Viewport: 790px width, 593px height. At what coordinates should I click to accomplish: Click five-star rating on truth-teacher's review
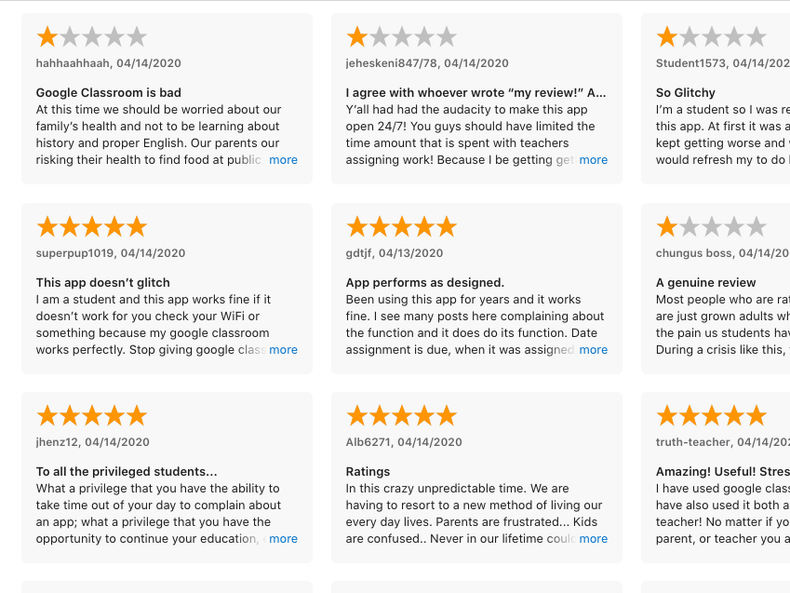(712, 416)
